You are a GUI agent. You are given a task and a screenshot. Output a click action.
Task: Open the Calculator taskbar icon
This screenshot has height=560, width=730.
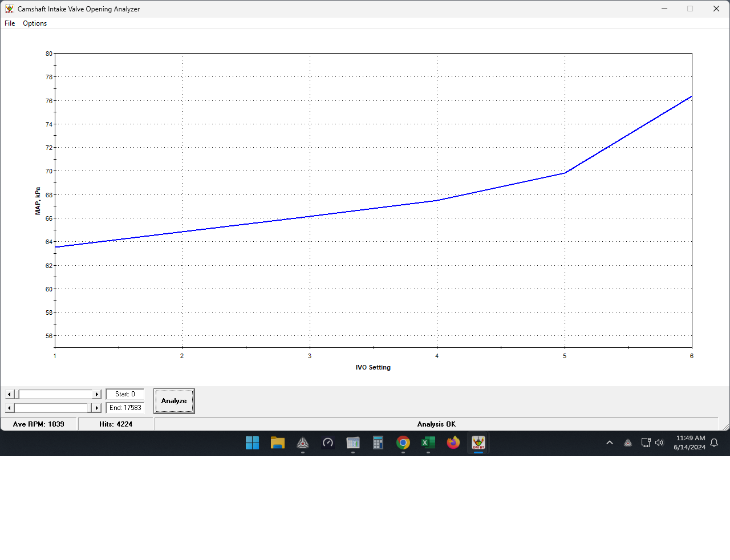[378, 443]
